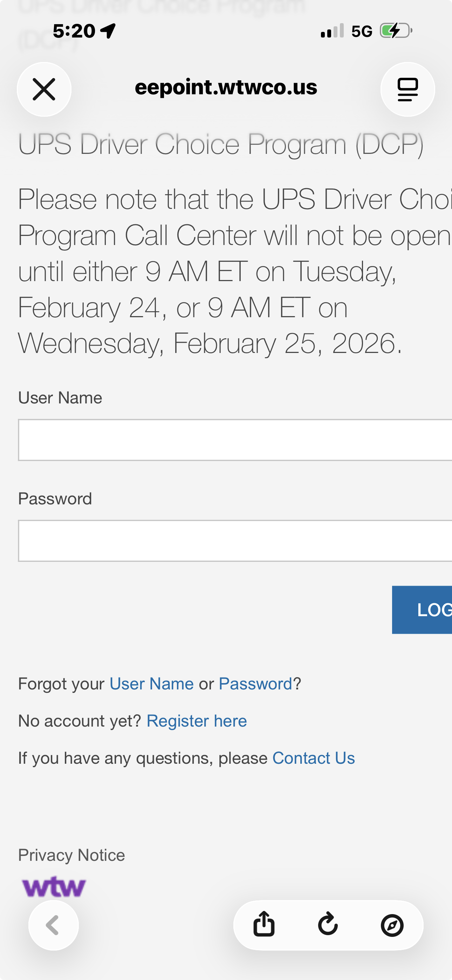Close the in-app browser with the X button
Viewport: 452px width, 980px height.
click(44, 89)
